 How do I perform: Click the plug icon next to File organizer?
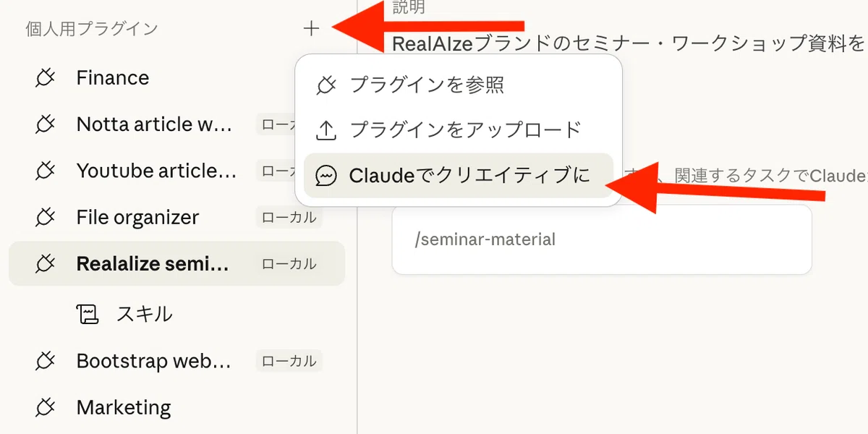tap(46, 217)
